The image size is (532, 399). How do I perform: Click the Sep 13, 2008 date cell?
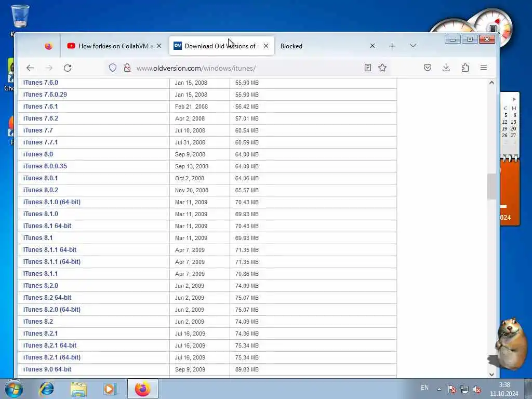point(199,166)
